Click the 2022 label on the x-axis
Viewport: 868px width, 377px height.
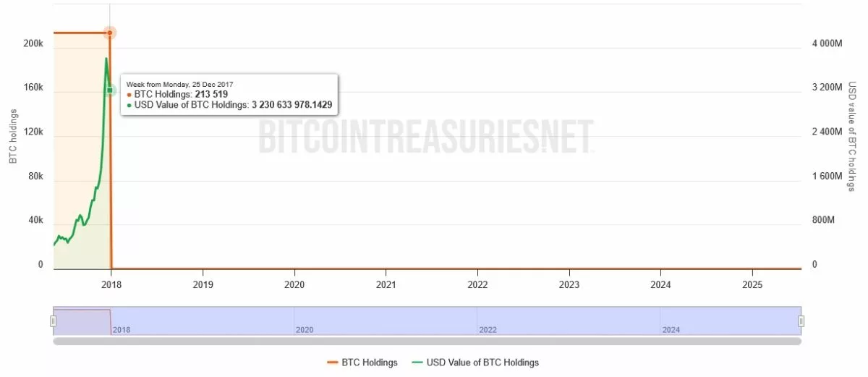pyautogui.click(x=477, y=284)
